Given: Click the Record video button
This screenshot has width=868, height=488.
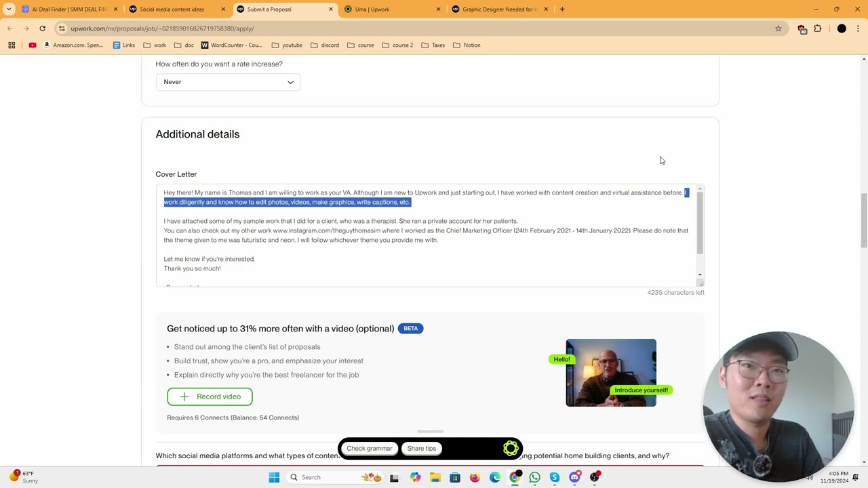Looking at the screenshot, I should 210,396.
